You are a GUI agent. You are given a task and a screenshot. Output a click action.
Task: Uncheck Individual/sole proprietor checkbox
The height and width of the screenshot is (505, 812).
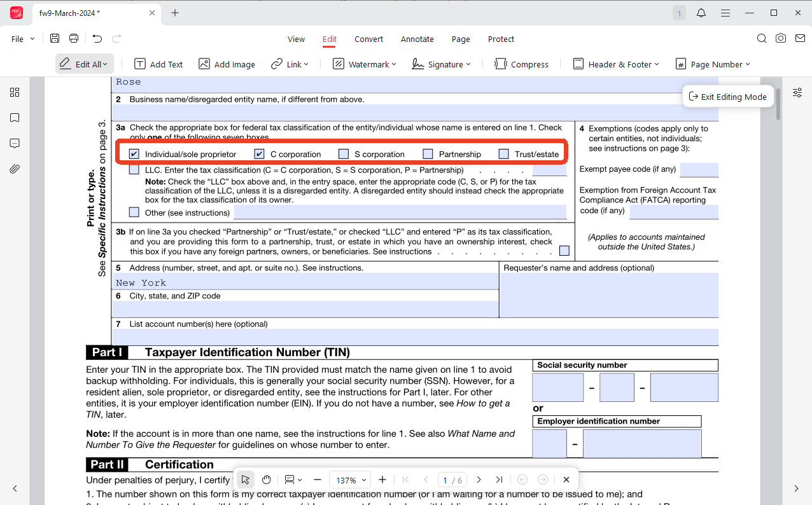[x=134, y=154]
